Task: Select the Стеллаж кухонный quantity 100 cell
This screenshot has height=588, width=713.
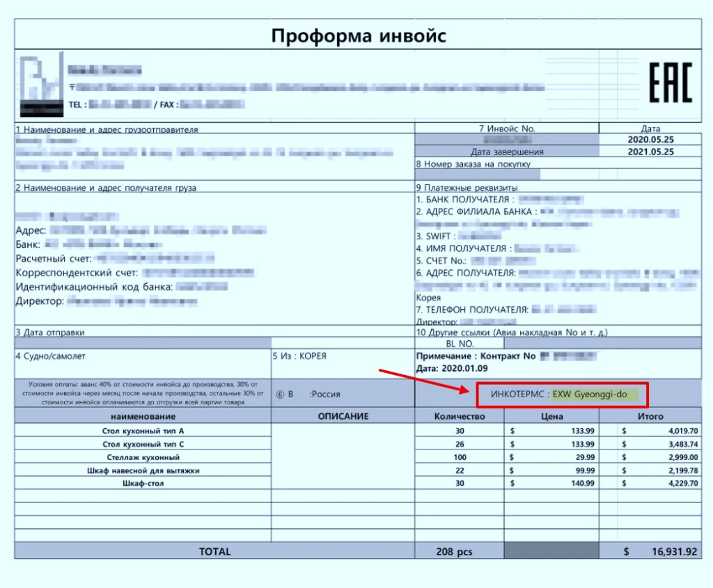Action: [459, 457]
